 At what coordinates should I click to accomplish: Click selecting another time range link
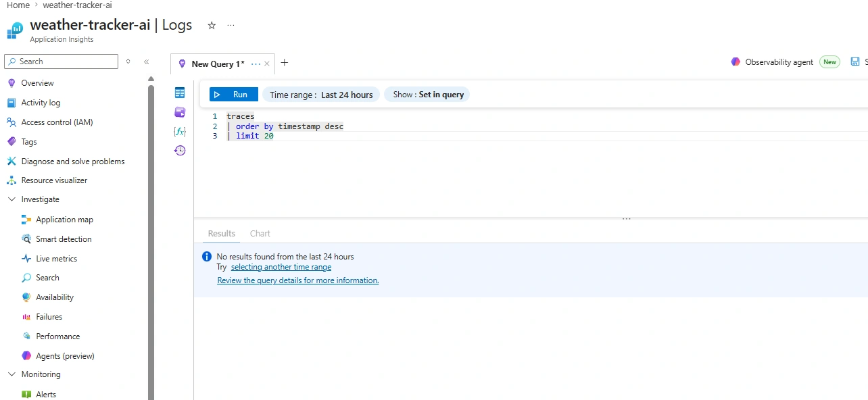[x=281, y=267]
